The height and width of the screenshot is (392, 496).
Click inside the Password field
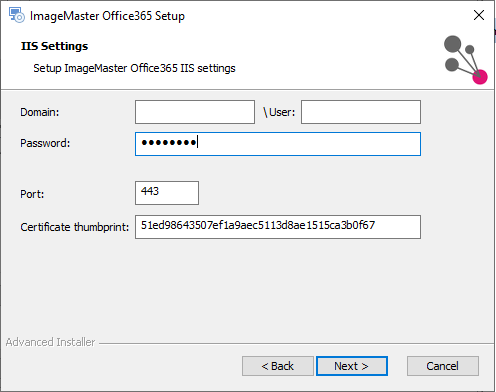point(278,144)
